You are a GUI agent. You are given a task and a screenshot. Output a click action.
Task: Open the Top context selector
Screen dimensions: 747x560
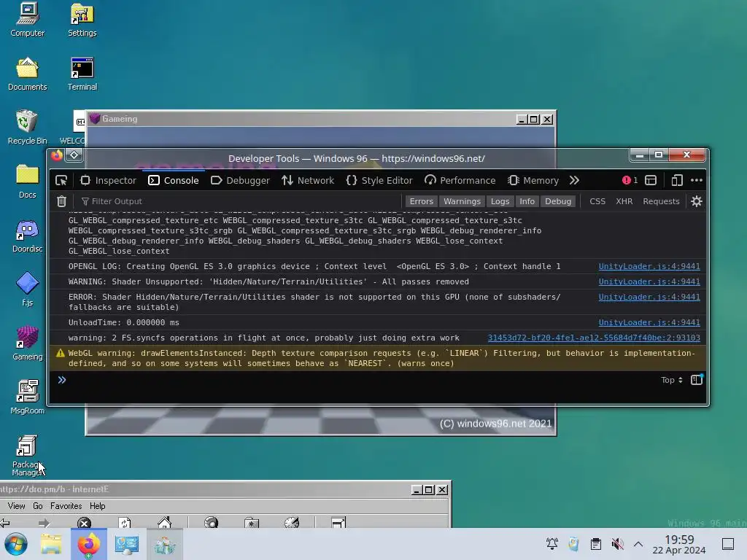click(672, 380)
